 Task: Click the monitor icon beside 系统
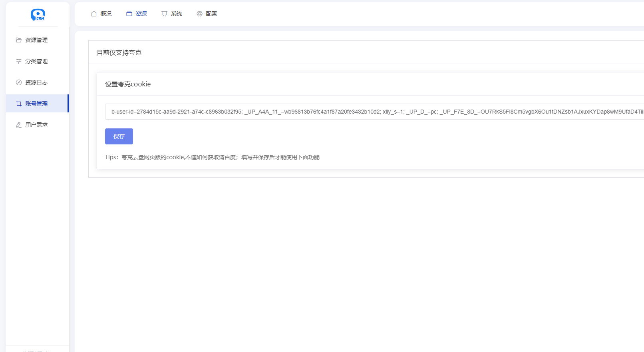164,14
